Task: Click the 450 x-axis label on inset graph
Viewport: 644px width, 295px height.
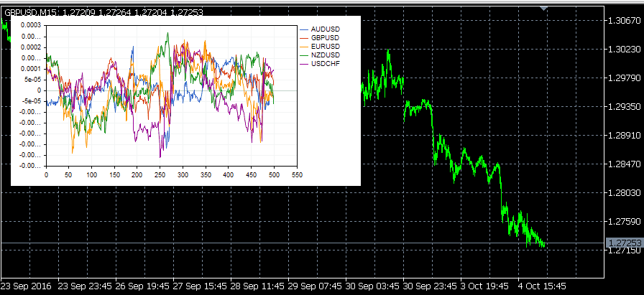Action: point(251,175)
